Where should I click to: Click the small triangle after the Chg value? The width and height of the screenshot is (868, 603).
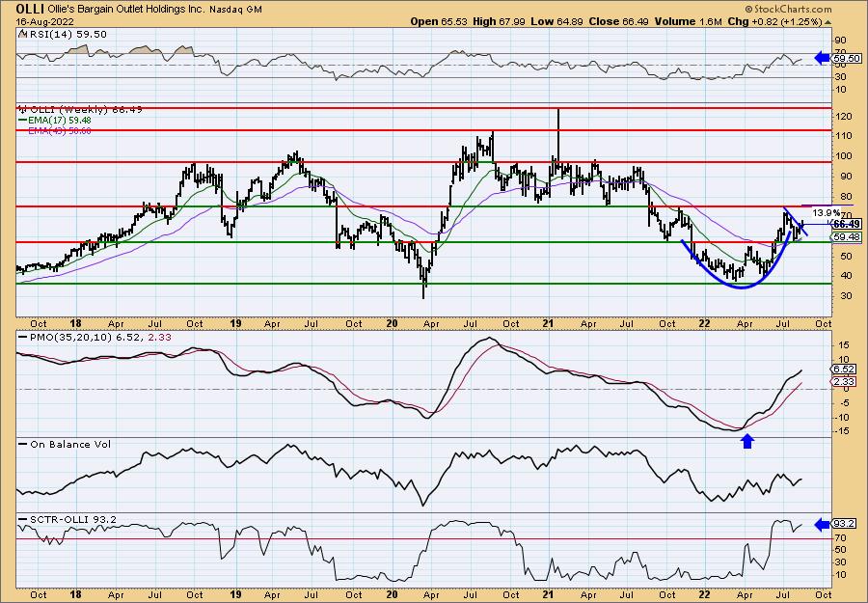(x=828, y=22)
